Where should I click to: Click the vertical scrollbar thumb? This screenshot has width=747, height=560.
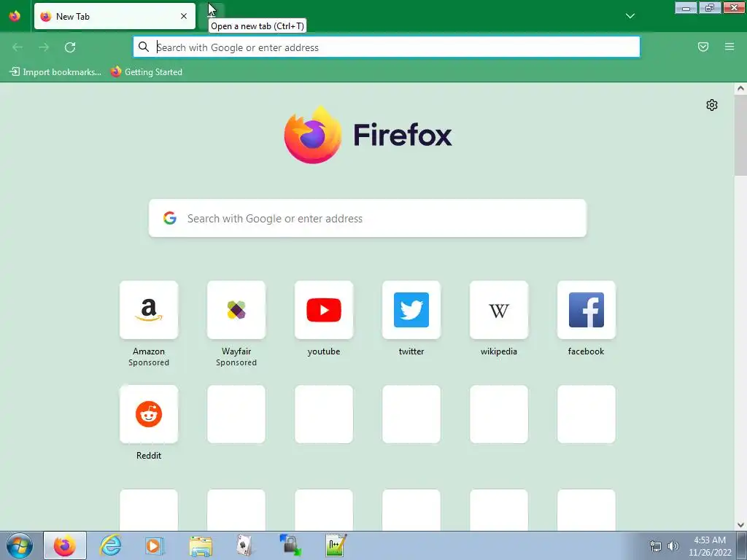coord(740,135)
